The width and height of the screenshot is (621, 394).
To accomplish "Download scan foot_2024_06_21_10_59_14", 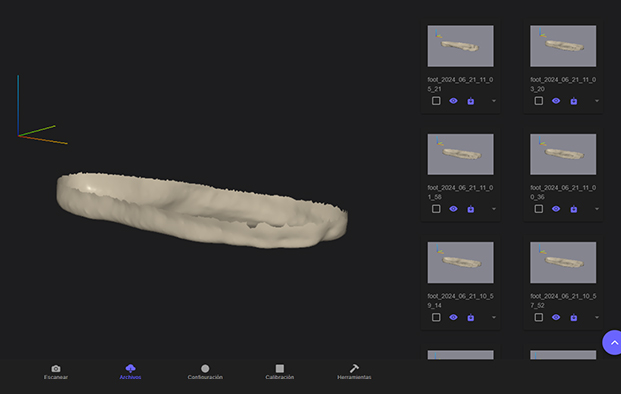I will coord(471,317).
